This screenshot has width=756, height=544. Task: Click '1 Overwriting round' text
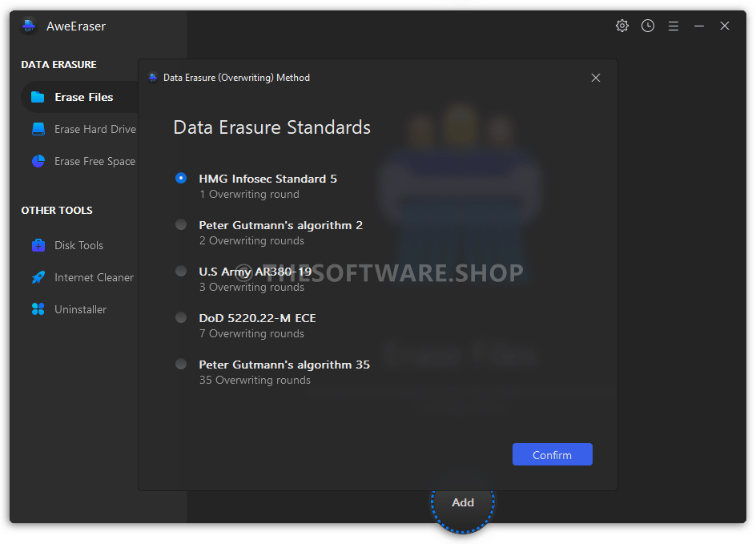(249, 195)
